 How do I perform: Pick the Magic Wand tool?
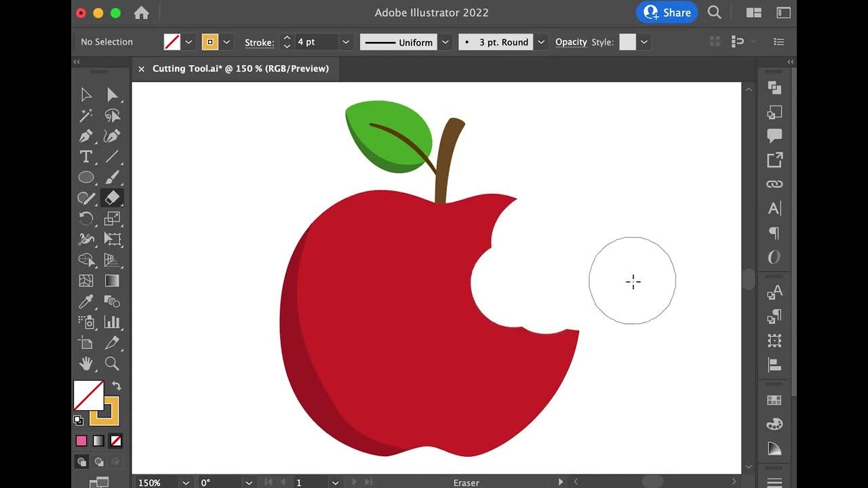point(86,115)
